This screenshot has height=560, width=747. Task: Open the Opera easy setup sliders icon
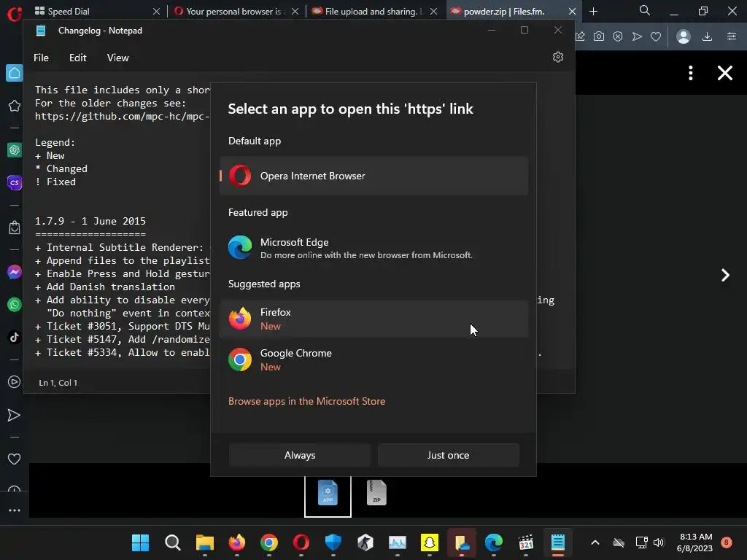732,36
